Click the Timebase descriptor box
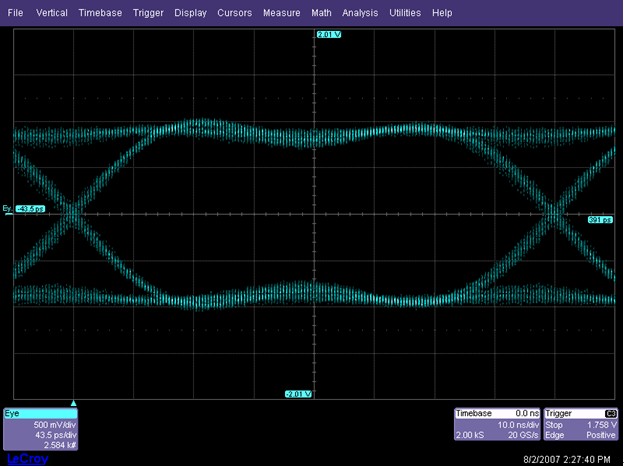This screenshot has height=469, width=624. coord(497,424)
